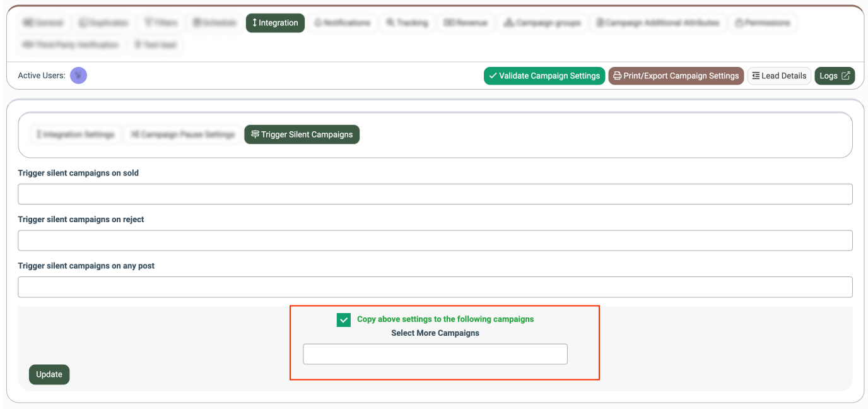The image size is (868, 409).
Task: Open the Integration Settings sub-tab
Action: (x=76, y=134)
